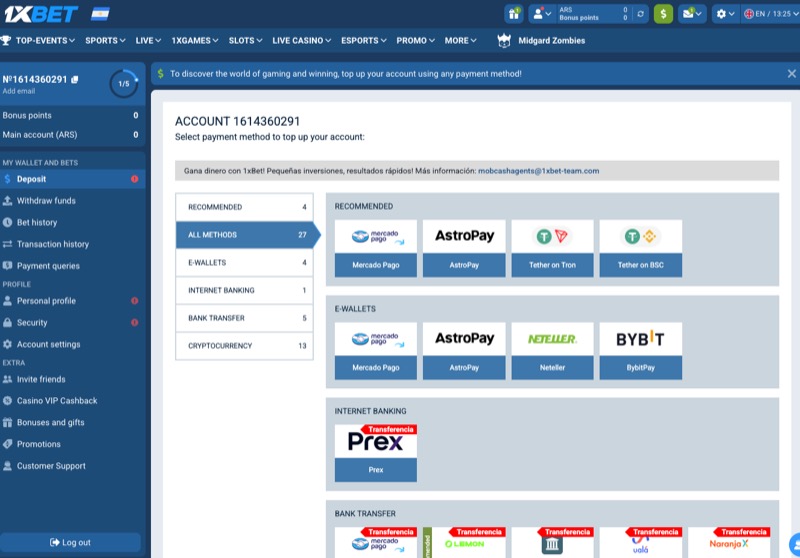
Task: Open Transaction history in the sidebar
Action: 72,244
